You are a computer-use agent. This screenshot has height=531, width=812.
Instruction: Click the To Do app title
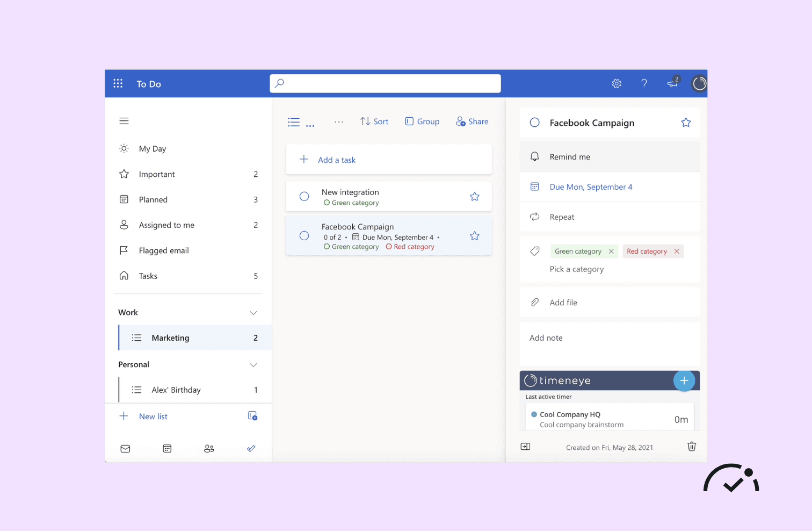pos(149,84)
